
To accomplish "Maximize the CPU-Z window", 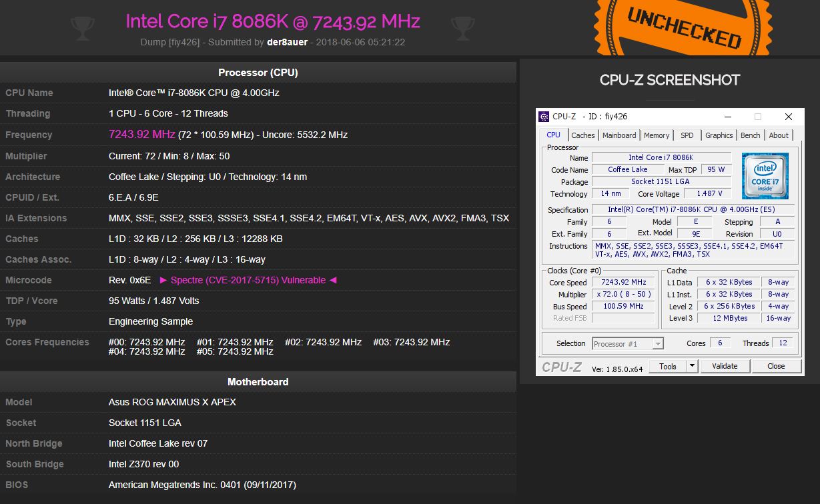I will [757, 117].
